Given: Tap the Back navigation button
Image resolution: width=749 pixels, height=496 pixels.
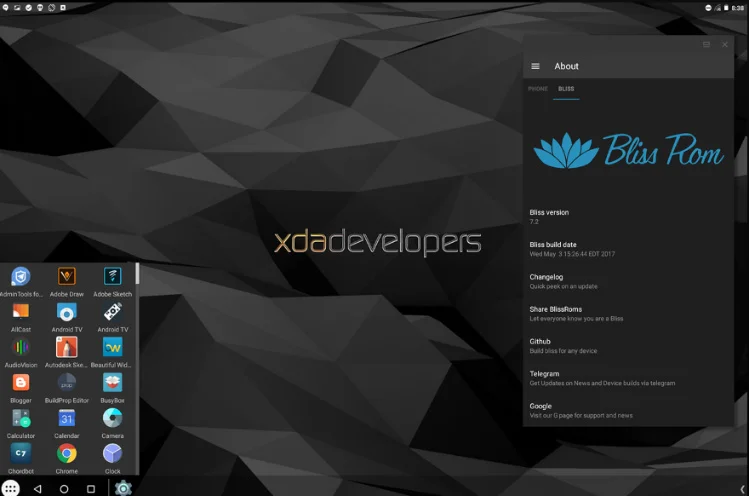Looking at the screenshot, I should [38, 489].
